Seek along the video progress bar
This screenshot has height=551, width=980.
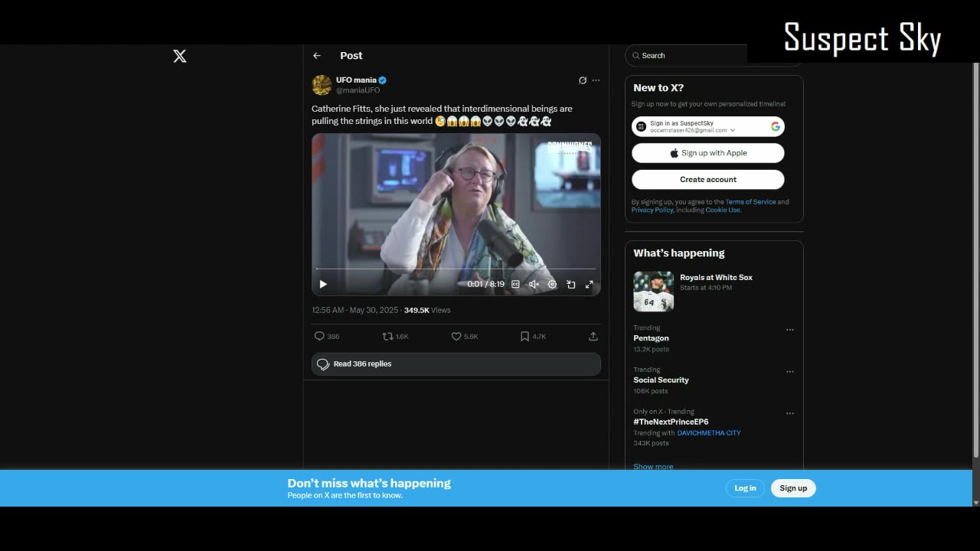(456, 269)
